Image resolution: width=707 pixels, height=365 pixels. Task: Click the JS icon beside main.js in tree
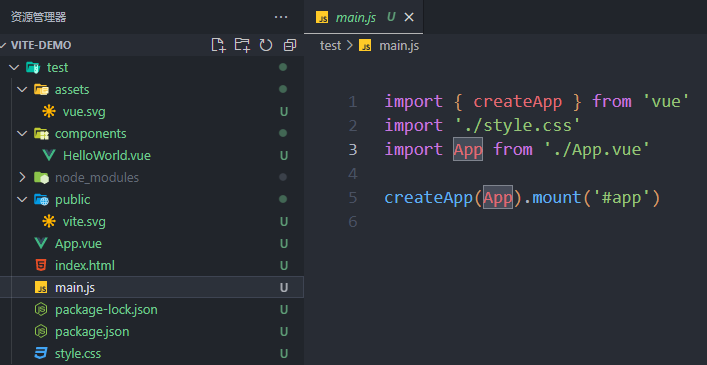pos(41,287)
